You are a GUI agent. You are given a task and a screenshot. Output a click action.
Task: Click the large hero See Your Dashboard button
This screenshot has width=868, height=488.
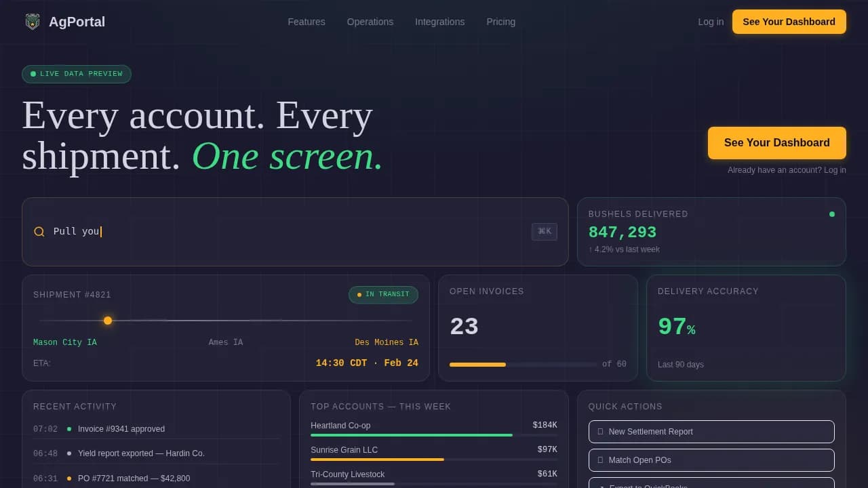pyautogui.click(x=777, y=143)
